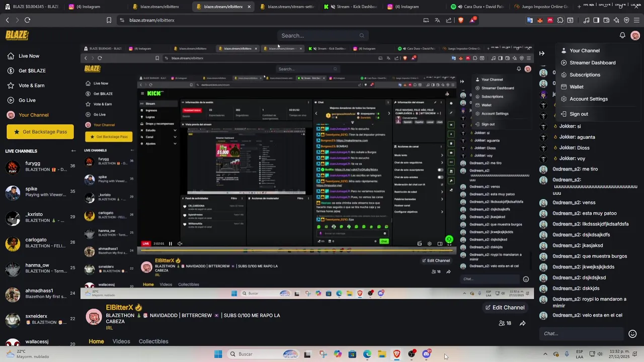Open the Brave Playlist music-note icon

click(586, 20)
